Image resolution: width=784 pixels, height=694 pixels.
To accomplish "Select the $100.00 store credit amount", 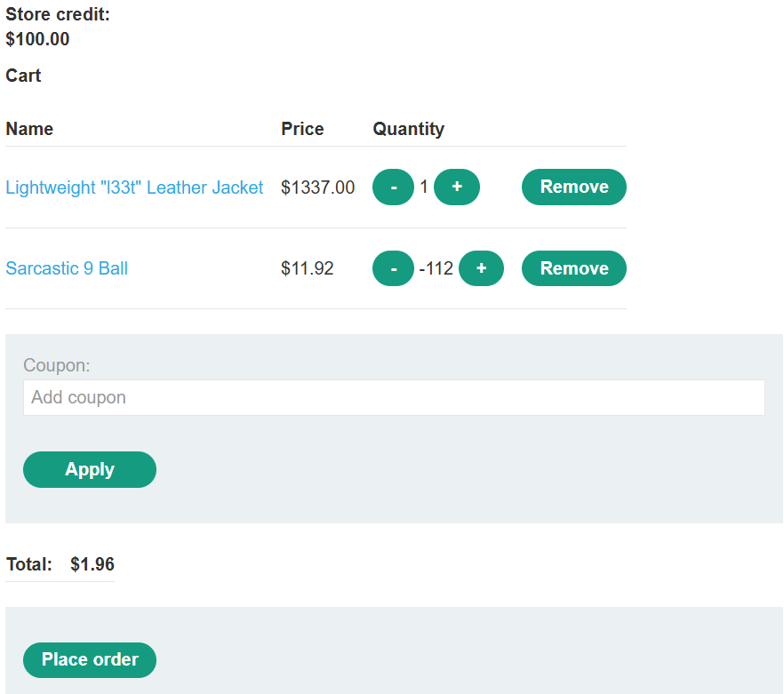I will [x=37, y=39].
